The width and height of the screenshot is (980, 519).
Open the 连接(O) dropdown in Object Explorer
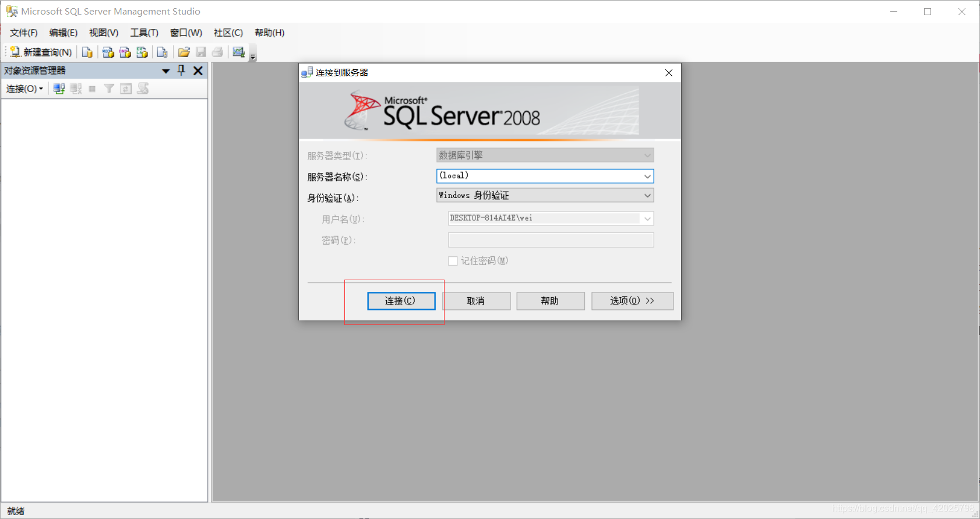click(x=24, y=89)
